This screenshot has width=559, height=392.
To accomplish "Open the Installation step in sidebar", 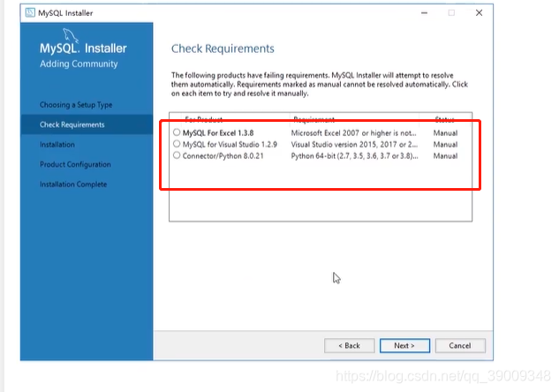I will [x=57, y=144].
